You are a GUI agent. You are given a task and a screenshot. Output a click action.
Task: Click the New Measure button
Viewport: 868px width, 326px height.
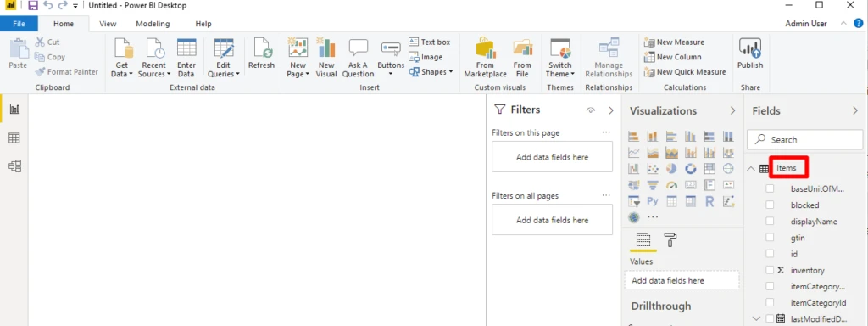pos(674,42)
